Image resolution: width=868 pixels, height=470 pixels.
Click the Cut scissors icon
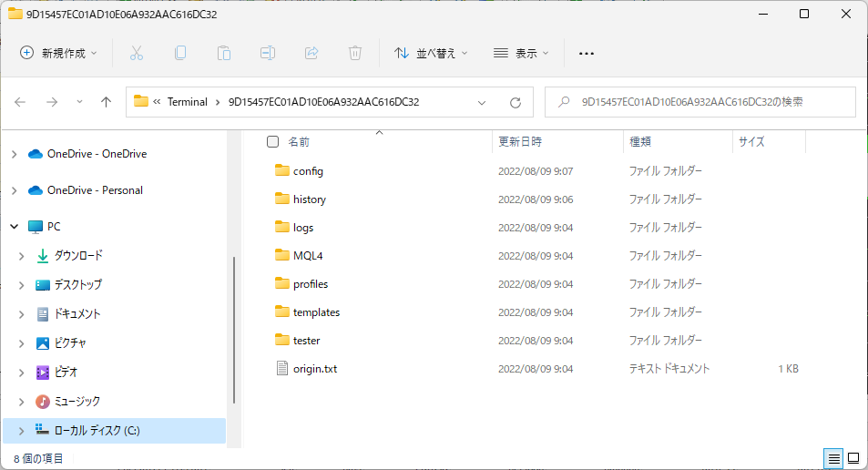(x=137, y=53)
